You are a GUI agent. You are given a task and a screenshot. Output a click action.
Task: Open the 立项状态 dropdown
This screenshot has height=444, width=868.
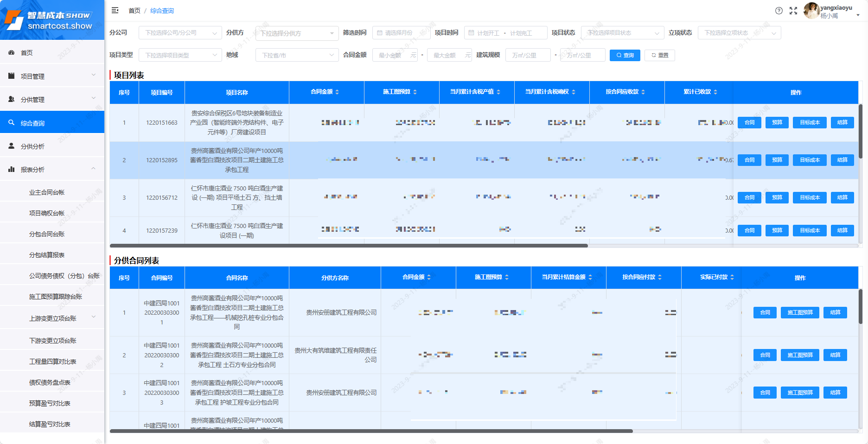pyautogui.click(x=739, y=32)
